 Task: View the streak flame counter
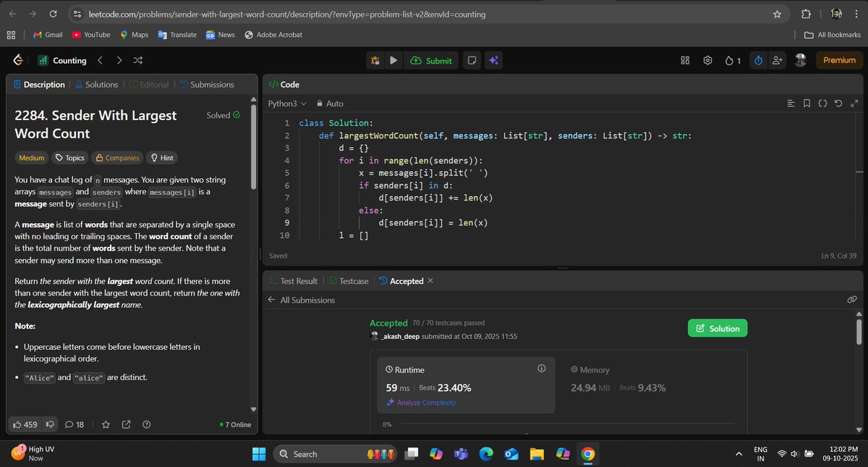click(x=733, y=61)
